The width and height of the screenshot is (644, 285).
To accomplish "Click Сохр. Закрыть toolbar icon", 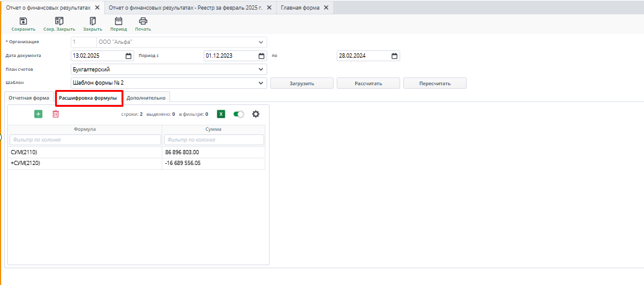I will [x=59, y=21].
